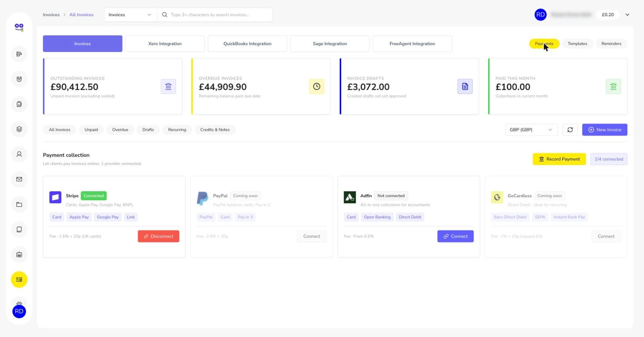Click the Record Payment button
Viewport: 644px width, 337px height.
559,159
